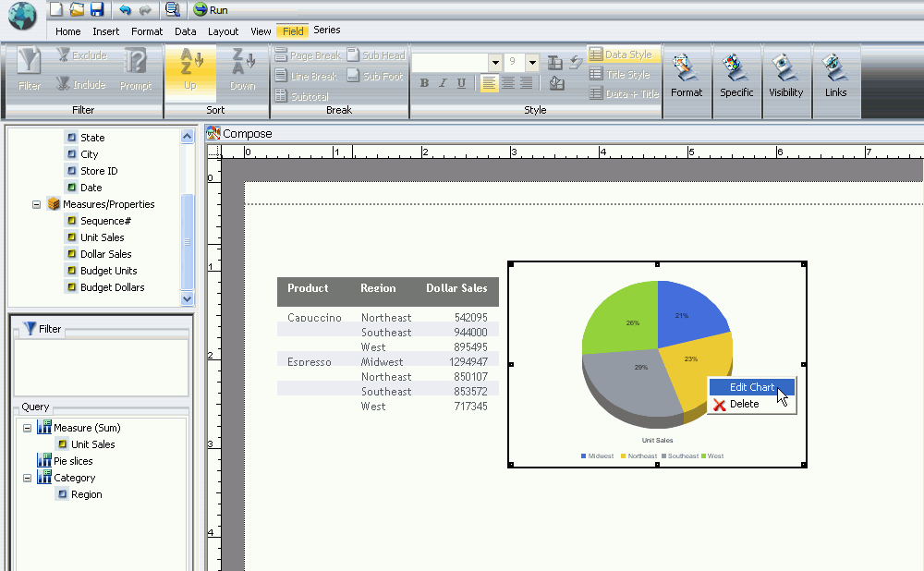Select the Data + Title option
924x571 pixels.
(x=624, y=93)
